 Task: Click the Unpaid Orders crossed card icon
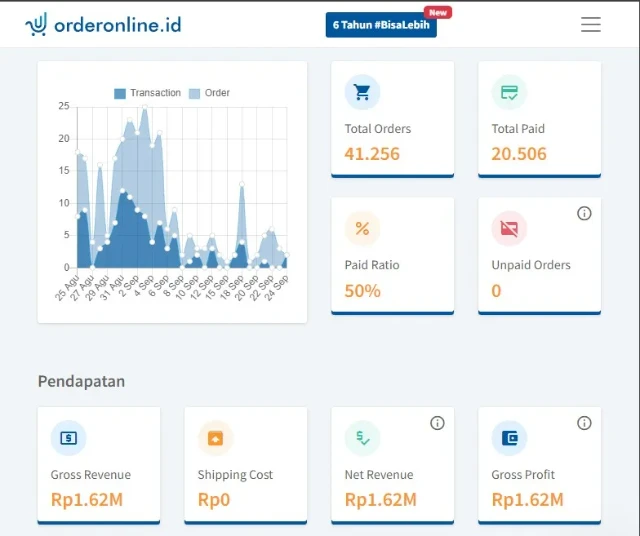509,229
